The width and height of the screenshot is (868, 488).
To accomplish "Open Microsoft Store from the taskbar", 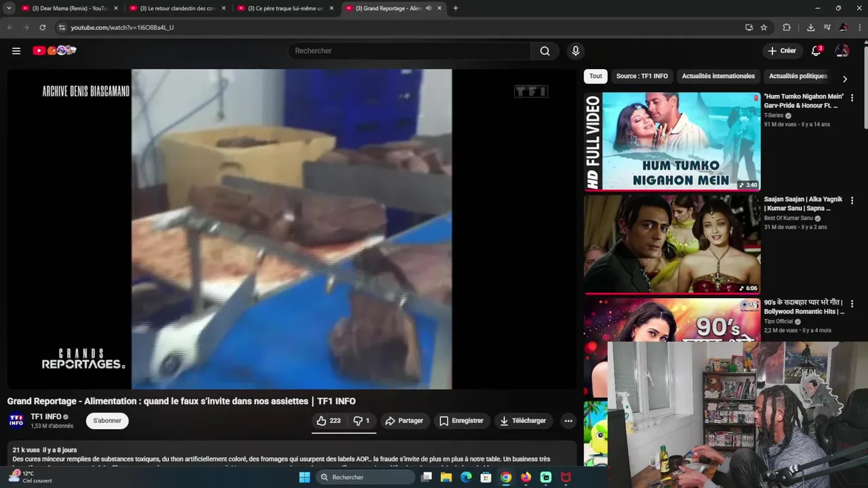I will (x=486, y=477).
